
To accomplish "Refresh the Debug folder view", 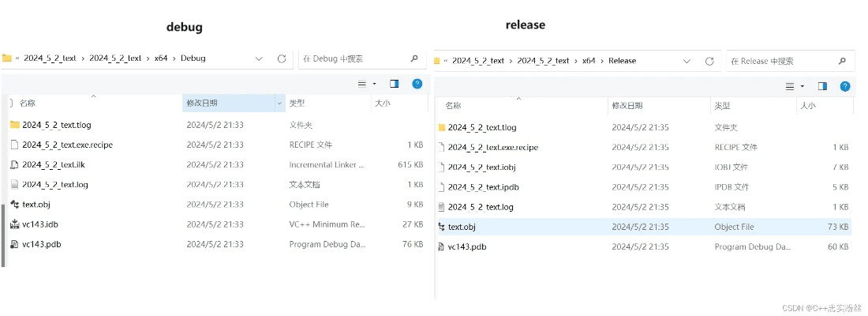I will [x=281, y=58].
